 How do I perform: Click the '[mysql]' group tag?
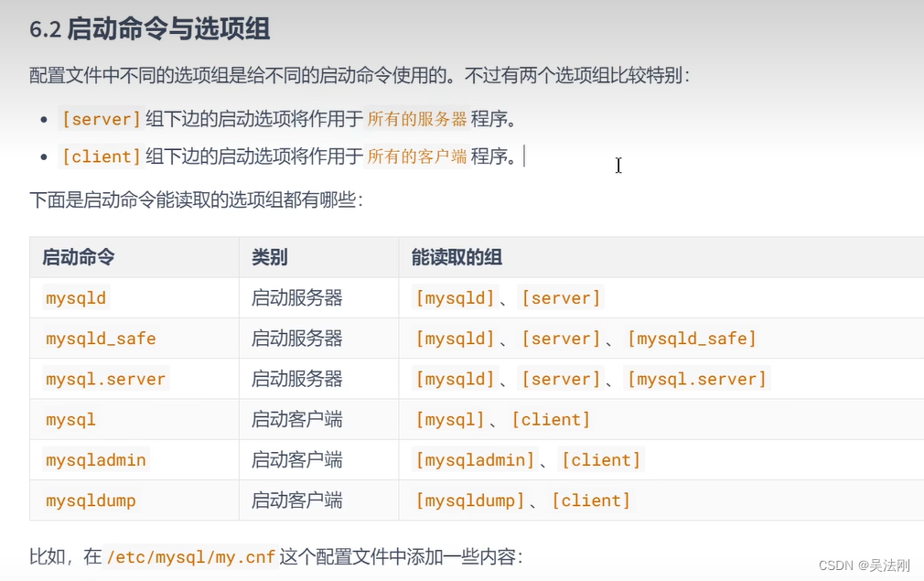(x=450, y=420)
